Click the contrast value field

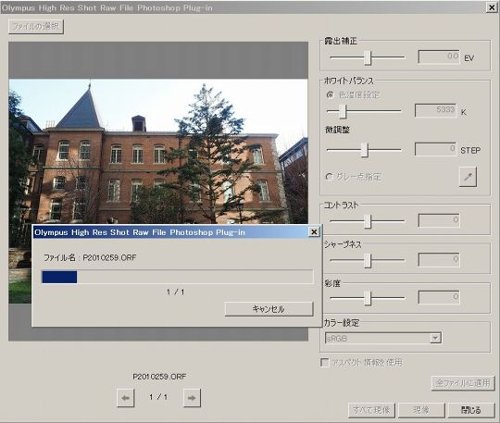pyautogui.click(x=439, y=220)
